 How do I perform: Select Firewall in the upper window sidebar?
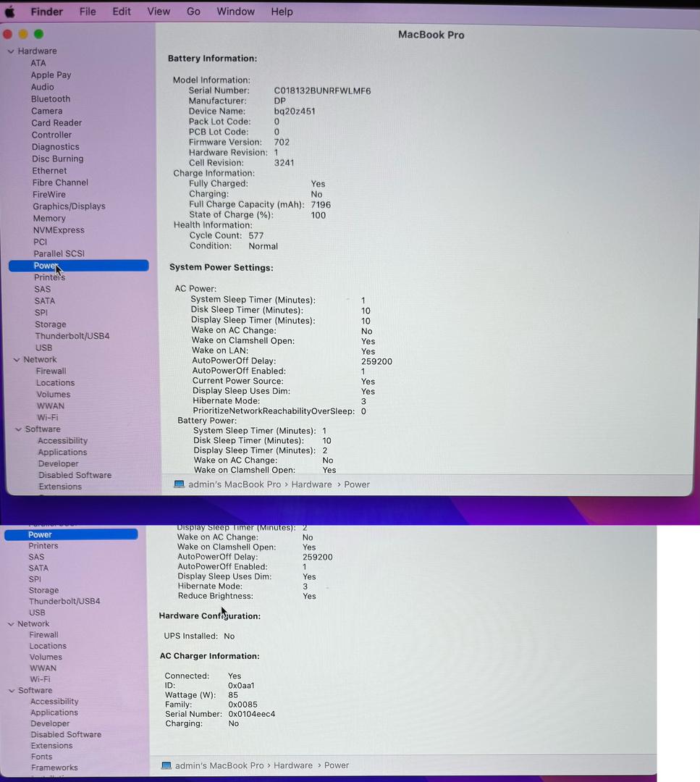tap(51, 371)
